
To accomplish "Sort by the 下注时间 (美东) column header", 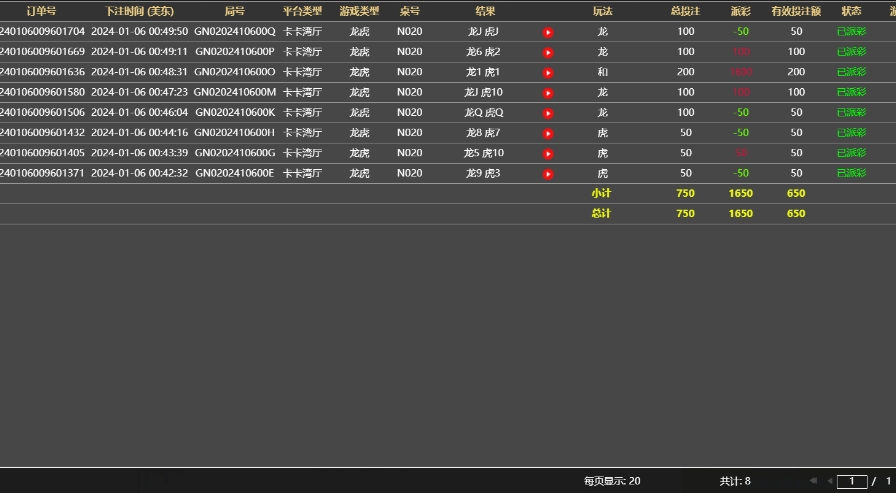I will pos(139,11).
